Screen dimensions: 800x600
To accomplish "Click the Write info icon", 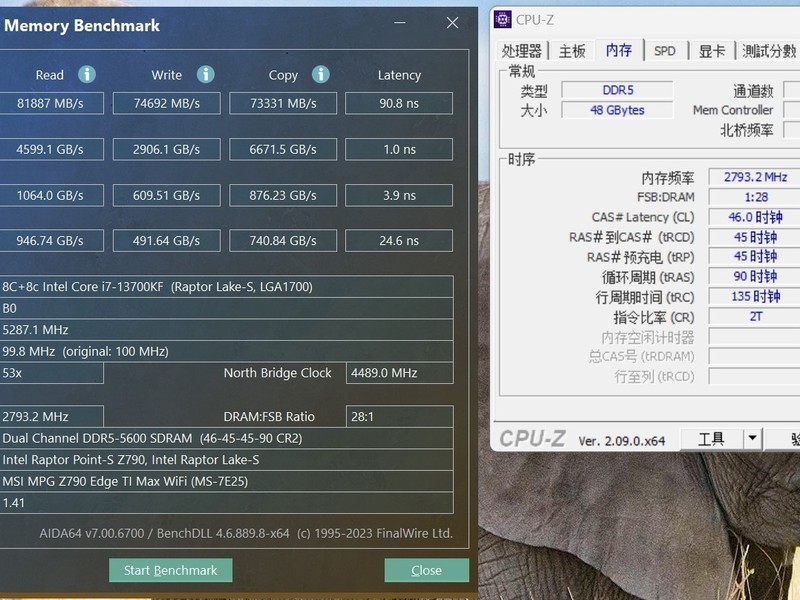I will click(x=206, y=74).
